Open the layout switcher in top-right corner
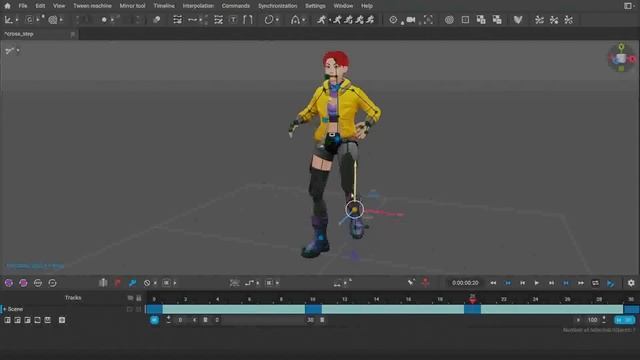Screen dimensions: 640x360 tap(628, 6)
